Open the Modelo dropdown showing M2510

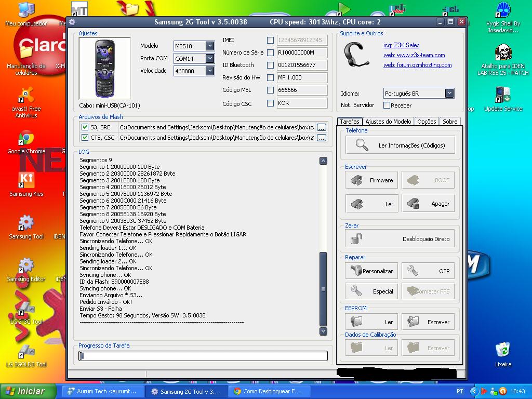(x=210, y=46)
